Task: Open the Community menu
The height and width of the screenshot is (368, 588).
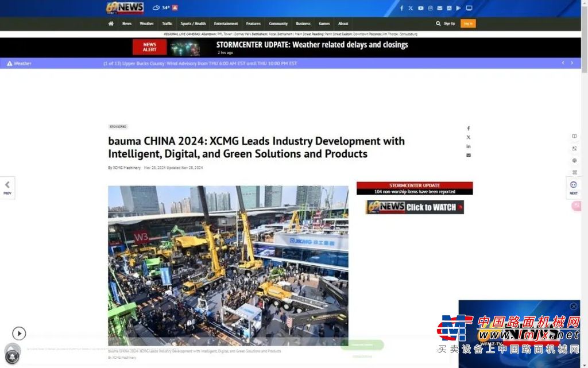Action: click(278, 24)
